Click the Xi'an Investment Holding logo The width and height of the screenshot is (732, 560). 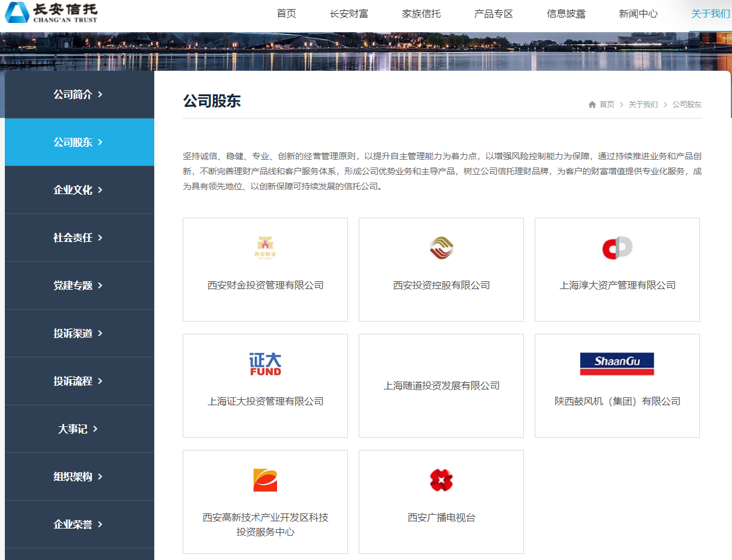coord(441,248)
